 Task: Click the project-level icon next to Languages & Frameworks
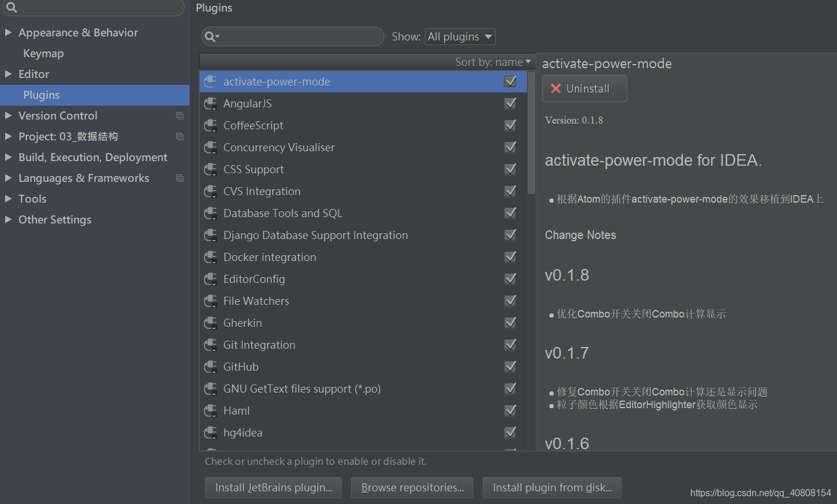[180, 178]
